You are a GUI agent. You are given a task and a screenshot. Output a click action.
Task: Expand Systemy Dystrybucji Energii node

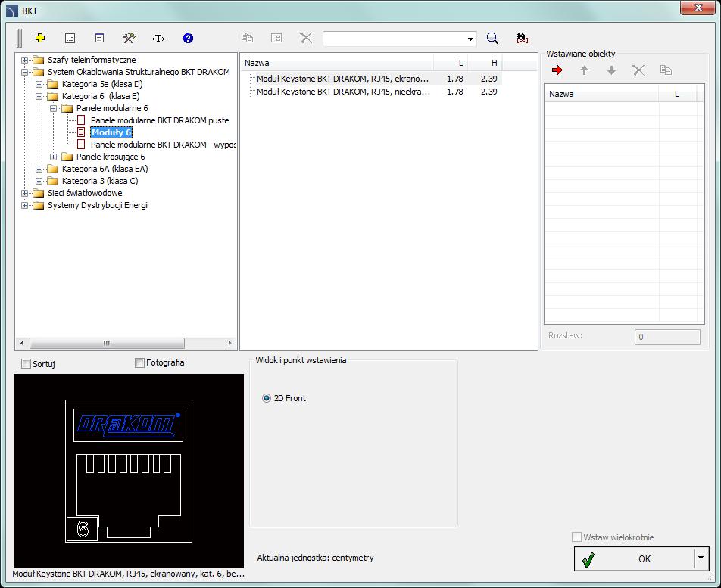(x=24, y=205)
